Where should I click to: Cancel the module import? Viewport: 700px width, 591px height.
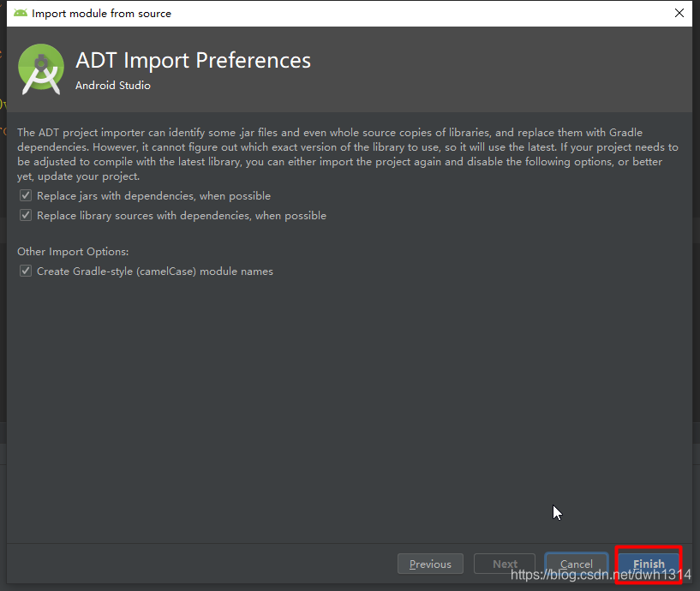point(577,564)
